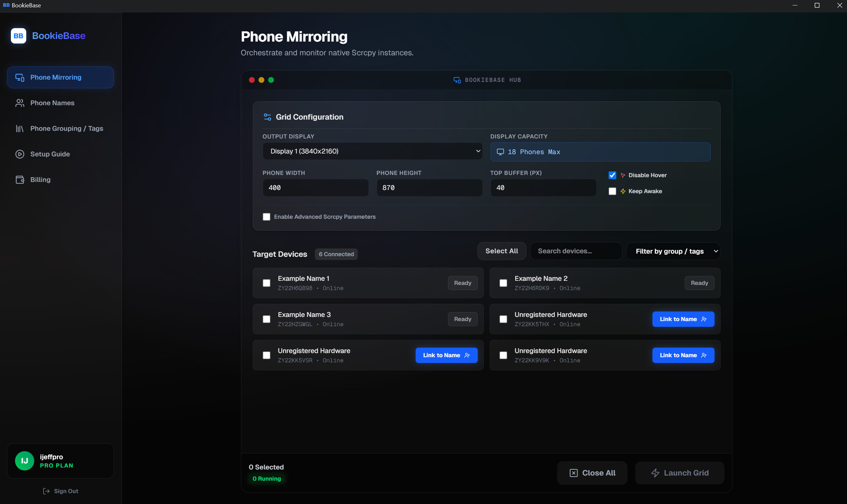Click the Phone Names people icon
The height and width of the screenshot is (504, 847).
[20, 103]
